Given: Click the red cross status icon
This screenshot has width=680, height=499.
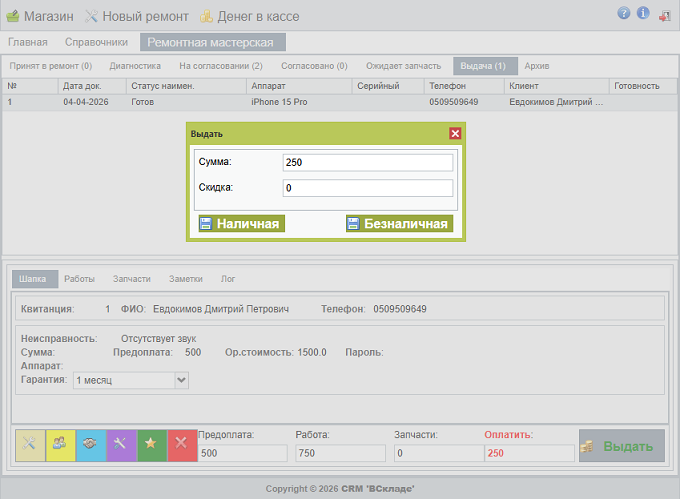Looking at the screenshot, I should pyautogui.click(x=181, y=445).
